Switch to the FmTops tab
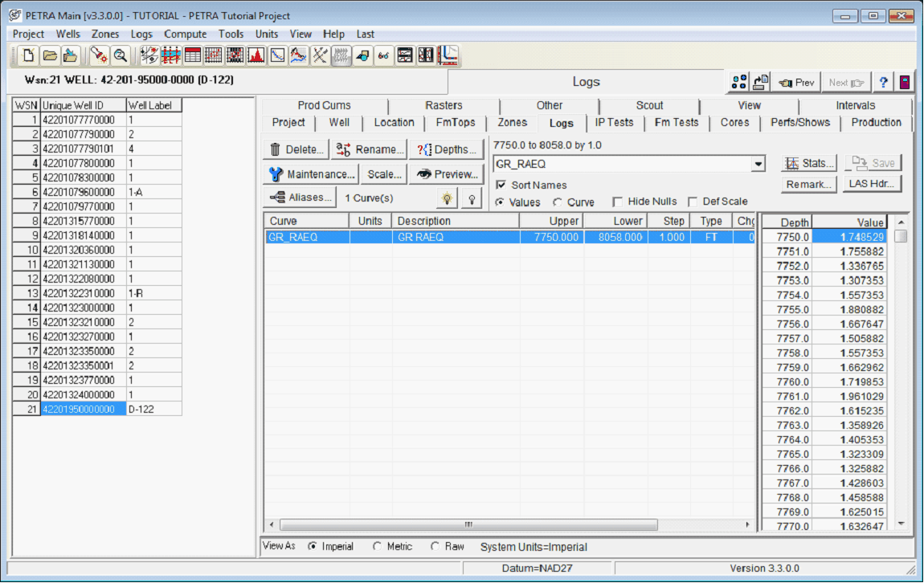Image resolution: width=924 pixels, height=583 pixels. click(x=456, y=123)
